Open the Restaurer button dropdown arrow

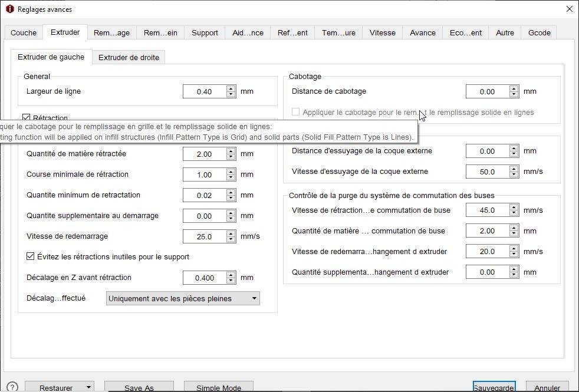(88, 387)
